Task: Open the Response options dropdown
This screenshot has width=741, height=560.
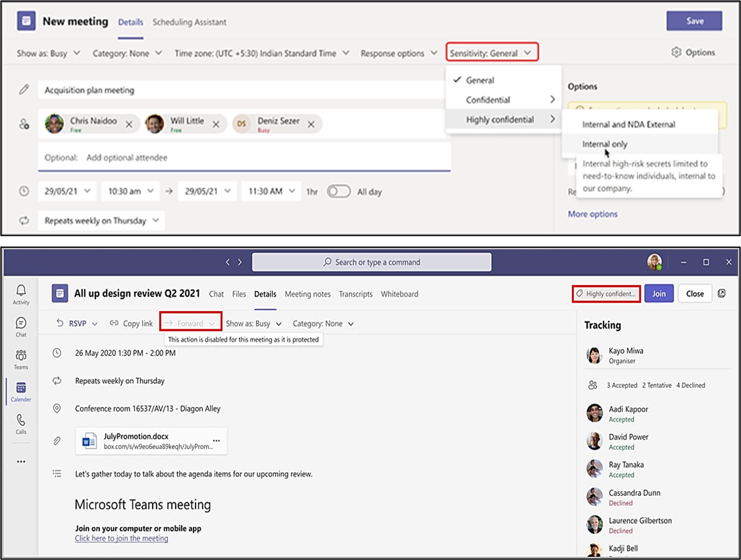Action: (x=399, y=53)
